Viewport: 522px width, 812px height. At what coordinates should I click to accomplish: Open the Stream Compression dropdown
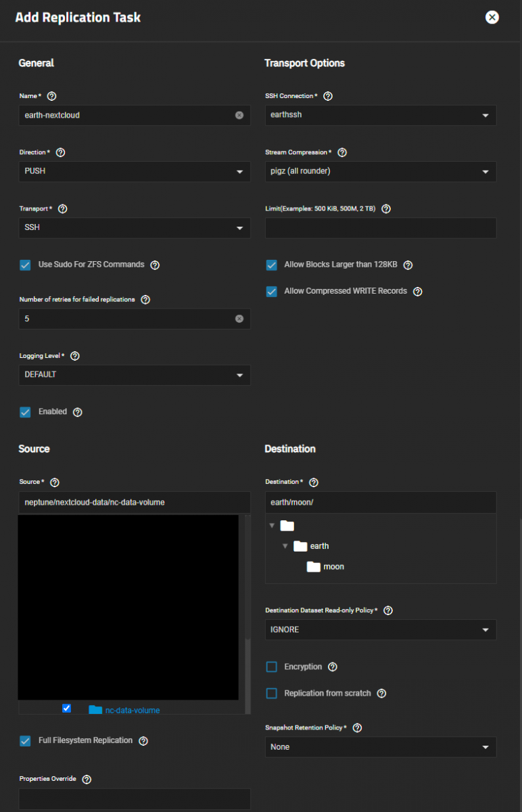tap(381, 172)
